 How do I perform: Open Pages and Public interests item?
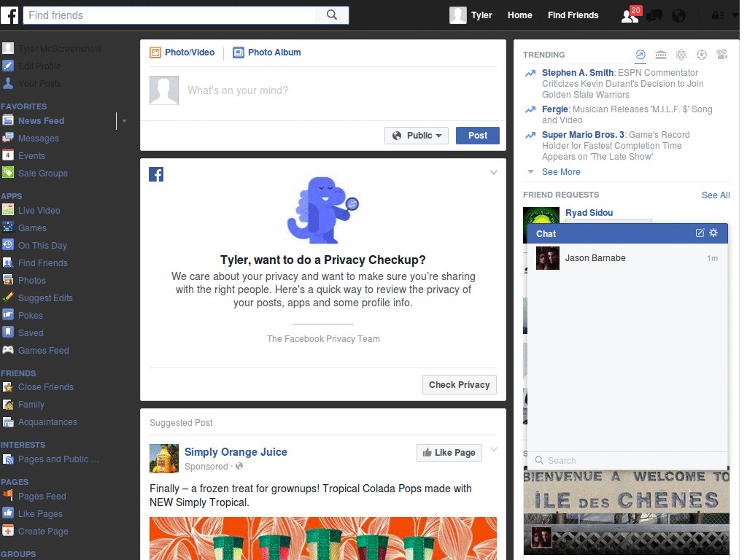(x=58, y=459)
